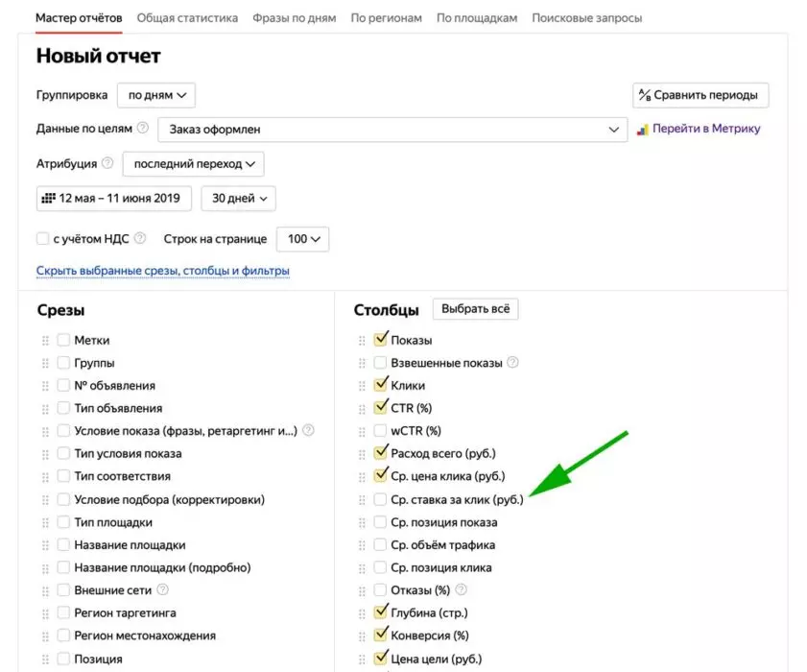Expand the Заказ оформлен goals dropdown
The height and width of the screenshot is (672, 807).
[x=392, y=130]
